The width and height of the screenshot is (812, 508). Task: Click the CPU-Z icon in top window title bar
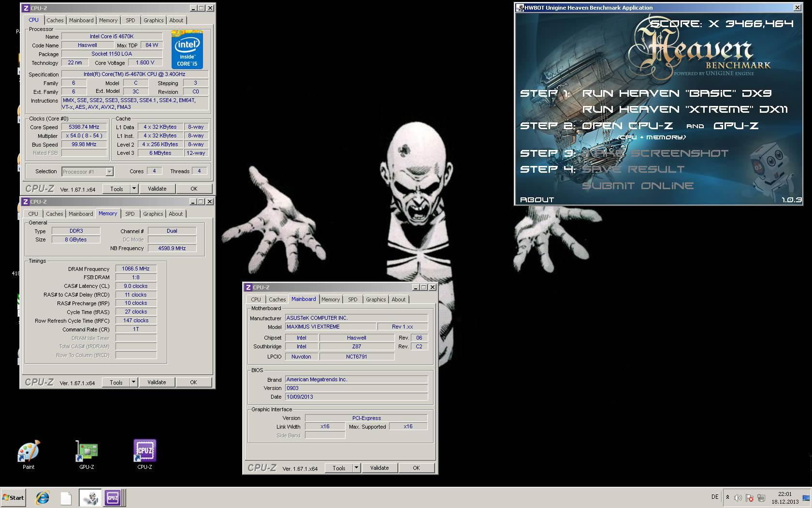(x=26, y=8)
